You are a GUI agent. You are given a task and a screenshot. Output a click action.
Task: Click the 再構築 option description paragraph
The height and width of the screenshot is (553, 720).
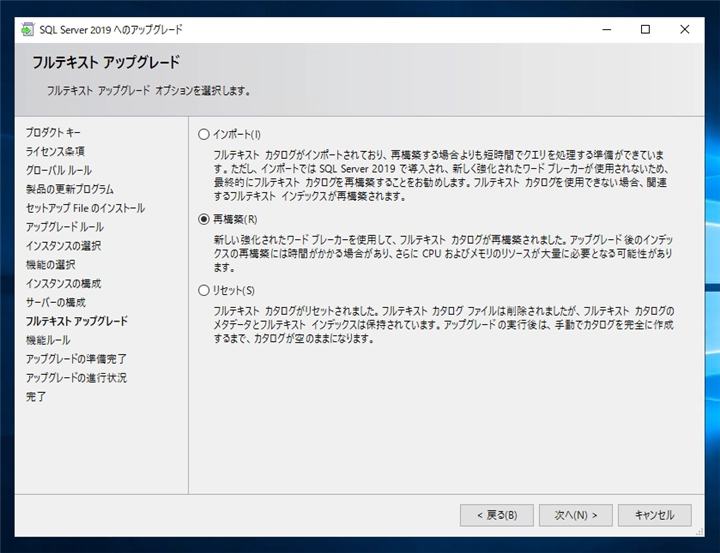coord(443,253)
